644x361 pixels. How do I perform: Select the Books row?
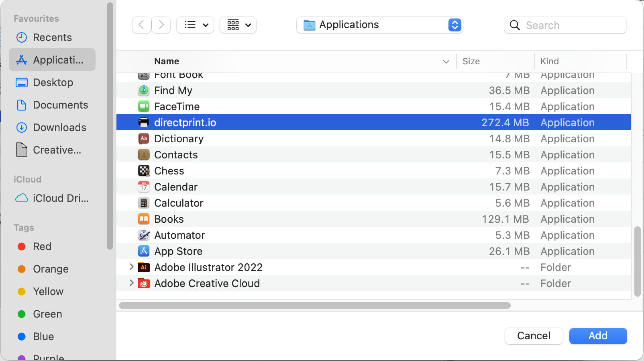click(x=374, y=219)
